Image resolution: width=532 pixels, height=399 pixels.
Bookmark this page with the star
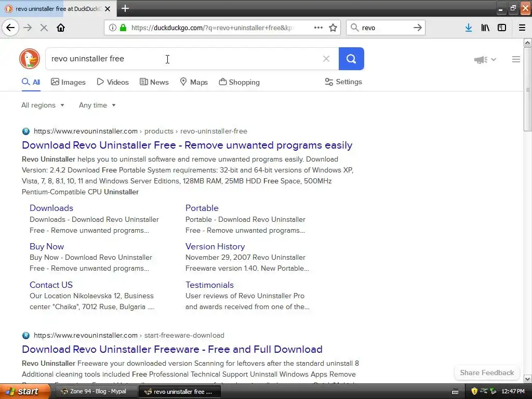[333, 28]
